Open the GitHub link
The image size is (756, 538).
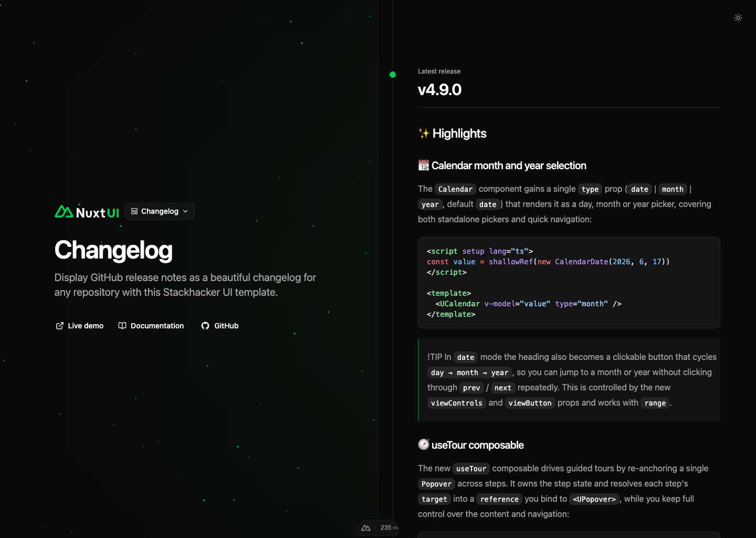point(220,326)
